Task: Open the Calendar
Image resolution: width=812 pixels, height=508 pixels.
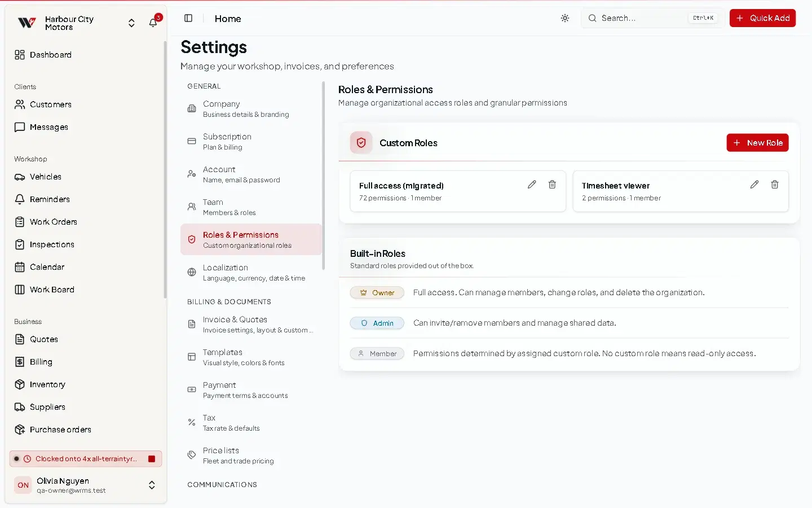Action: (x=85, y=267)
